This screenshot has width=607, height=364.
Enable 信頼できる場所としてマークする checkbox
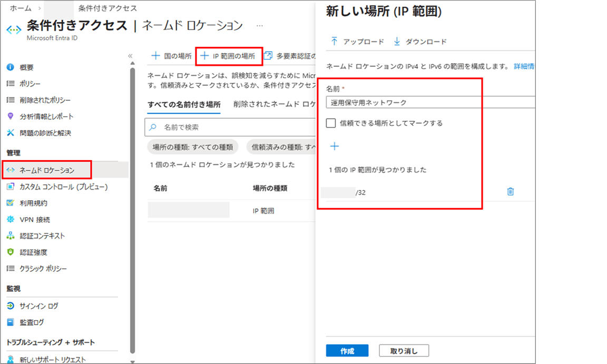[331, 123]
